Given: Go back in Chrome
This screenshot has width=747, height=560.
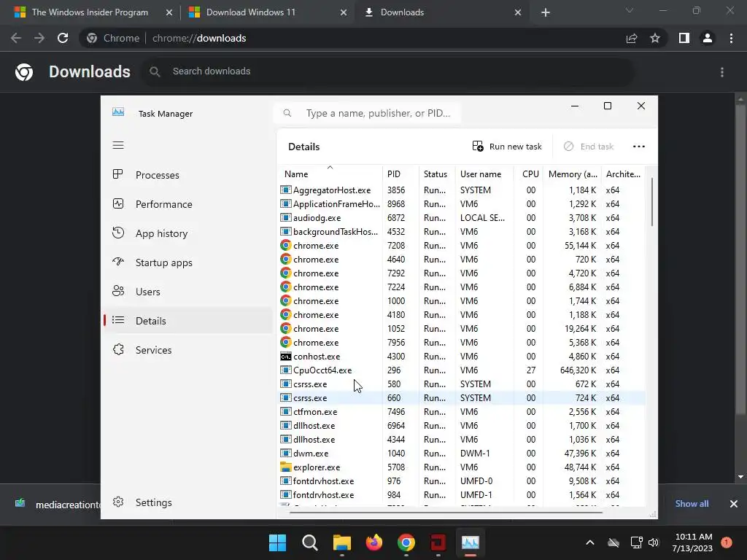Looking at the screenshot, I should 16,38.
